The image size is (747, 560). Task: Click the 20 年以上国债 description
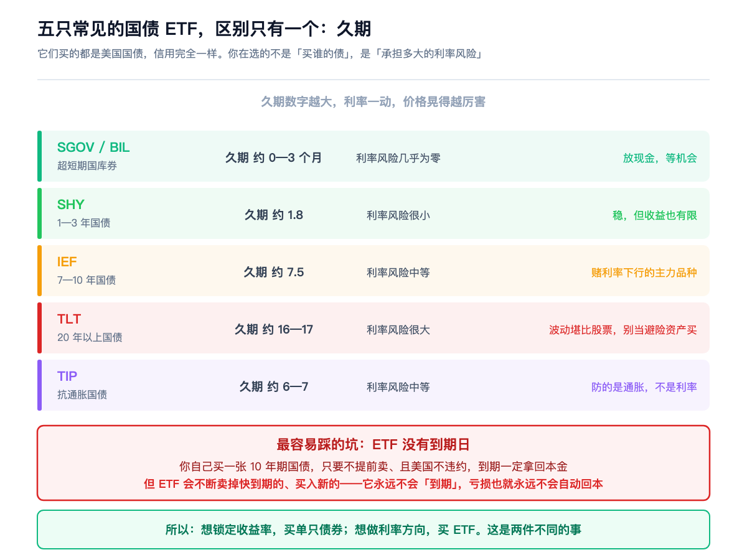click(x=90, y=337)
